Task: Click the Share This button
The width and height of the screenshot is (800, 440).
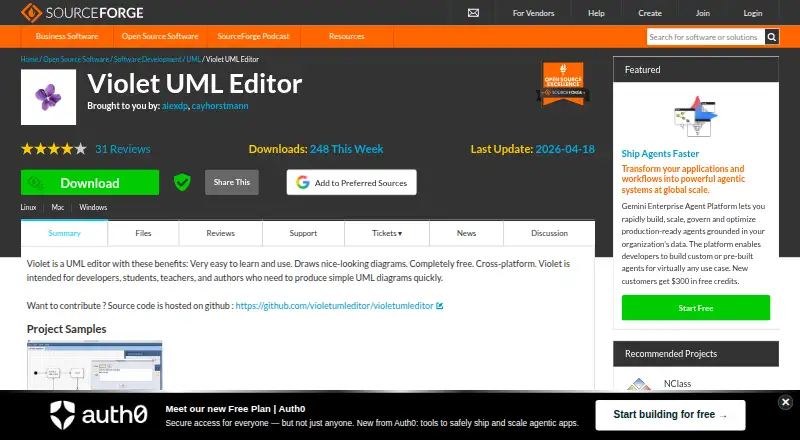Action: (232, 182)
